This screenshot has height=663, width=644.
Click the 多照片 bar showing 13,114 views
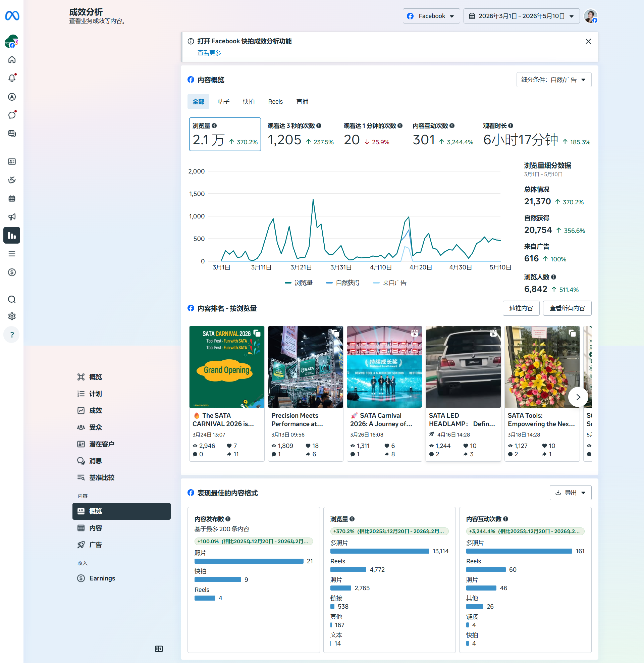tap(379, 551)
